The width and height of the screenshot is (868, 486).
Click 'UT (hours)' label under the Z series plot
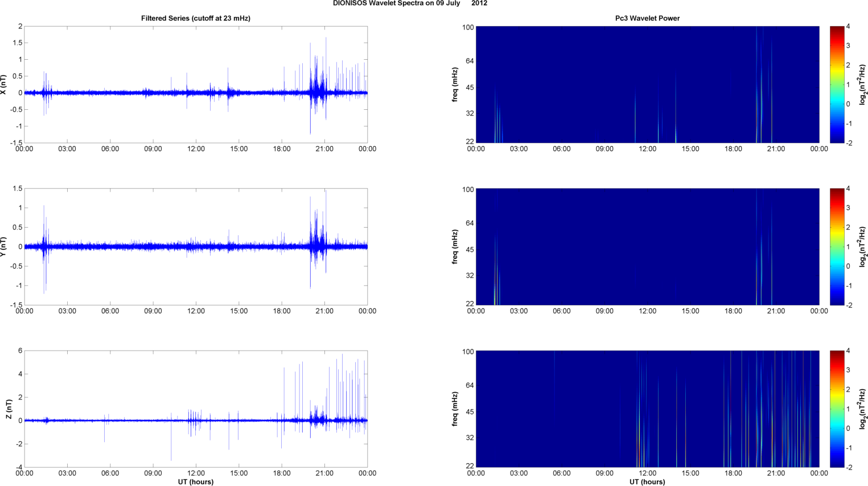pos(196,482)
